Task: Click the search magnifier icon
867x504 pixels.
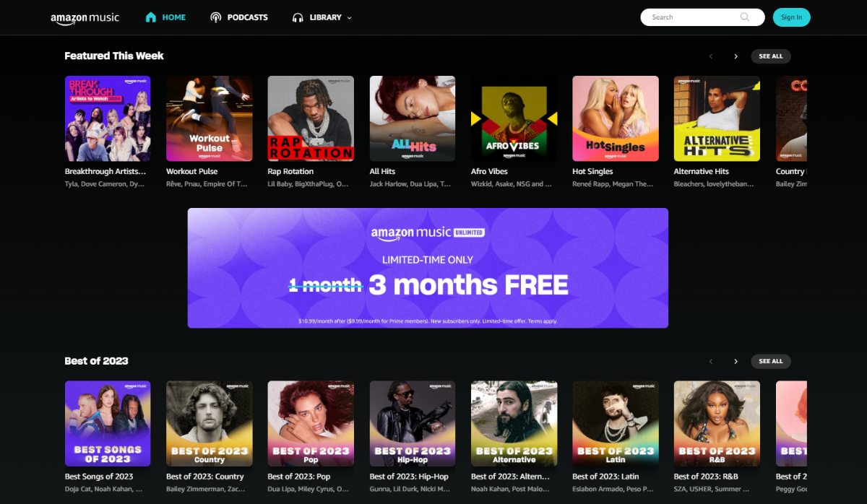Action: click(745, 17)
